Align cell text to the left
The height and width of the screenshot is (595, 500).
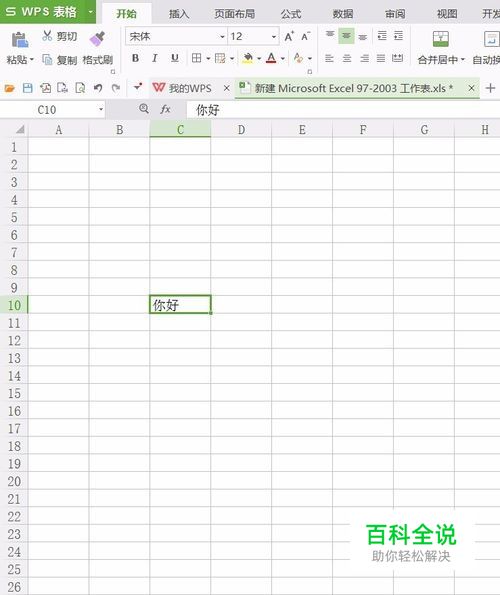[329, 58]
